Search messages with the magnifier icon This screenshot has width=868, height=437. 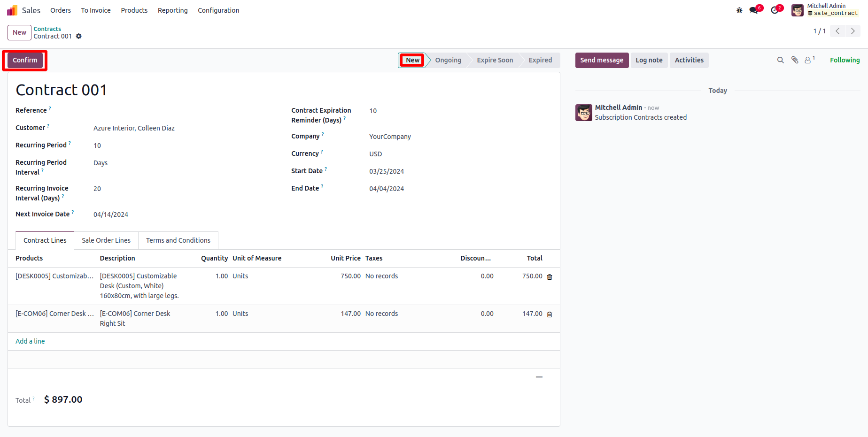781,60
